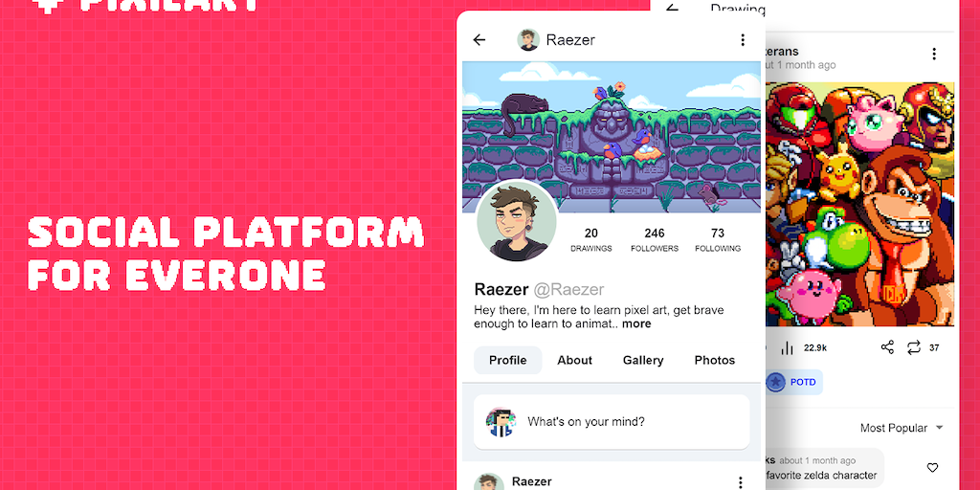View drawing stats bar chart icon
This screenshot has height=490, width=980.
pos(788,347)
